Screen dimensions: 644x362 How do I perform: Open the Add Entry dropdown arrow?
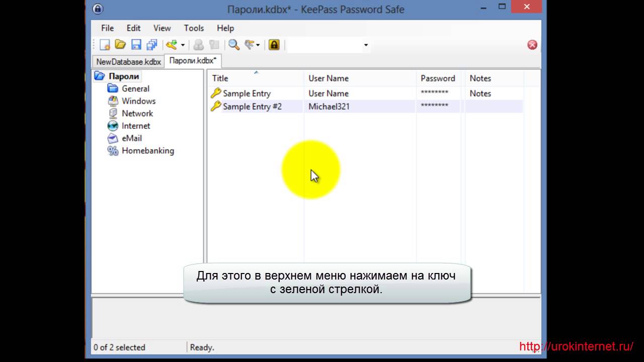coord(183,45)
